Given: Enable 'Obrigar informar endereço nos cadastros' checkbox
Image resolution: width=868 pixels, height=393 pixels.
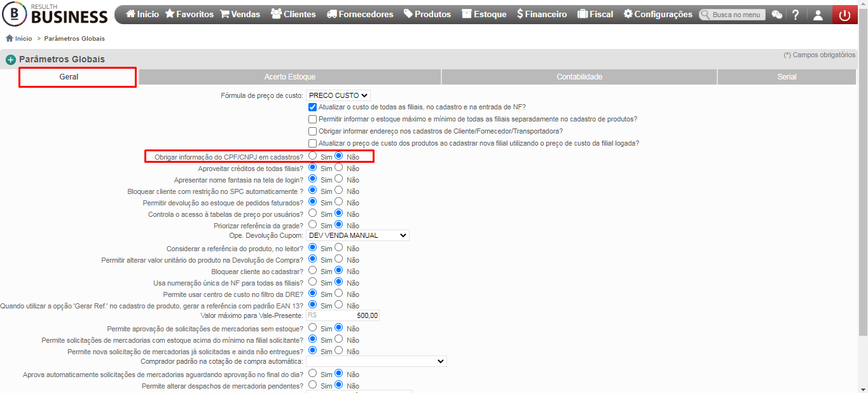Looking at the screenshot, I should (312, 131).
